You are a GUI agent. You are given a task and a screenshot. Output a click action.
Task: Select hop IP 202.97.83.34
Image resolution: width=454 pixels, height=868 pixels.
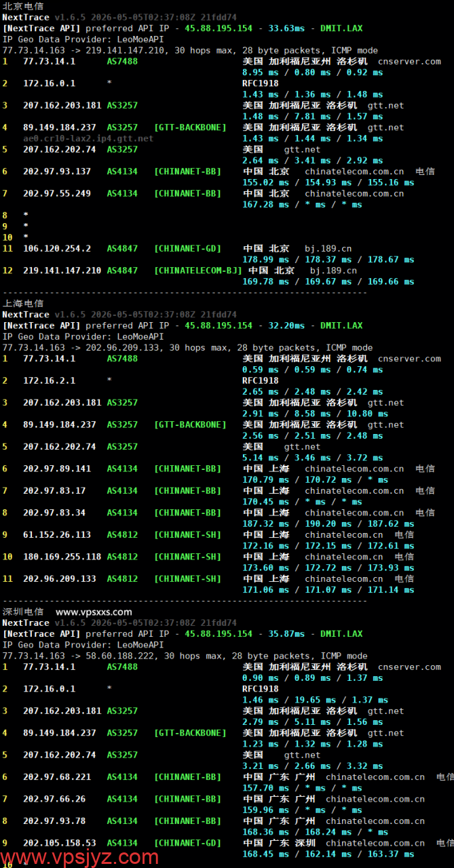[54, 513]
